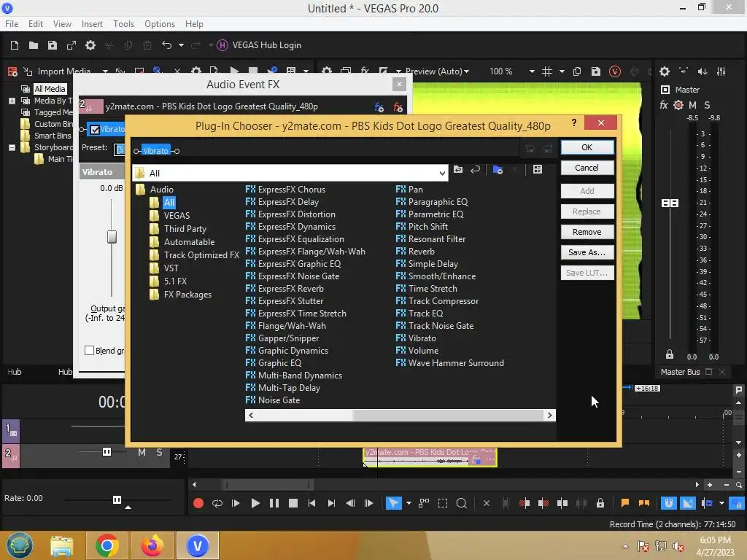Open the Options menu
Screen dimensions: 747x560
(x=160, y=24)
